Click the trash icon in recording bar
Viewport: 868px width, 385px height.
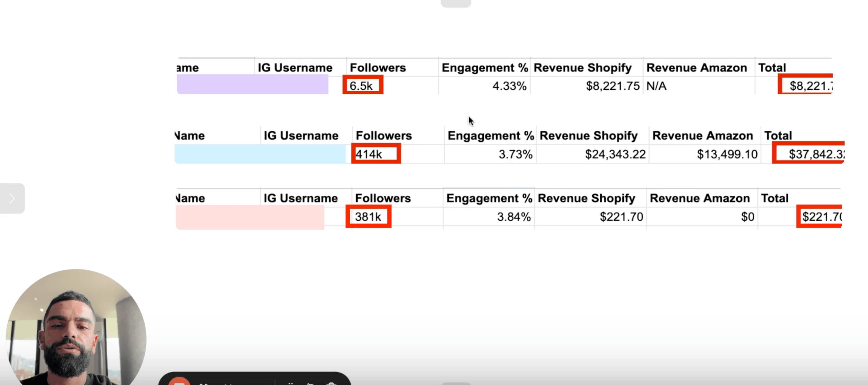coord(331,384)
